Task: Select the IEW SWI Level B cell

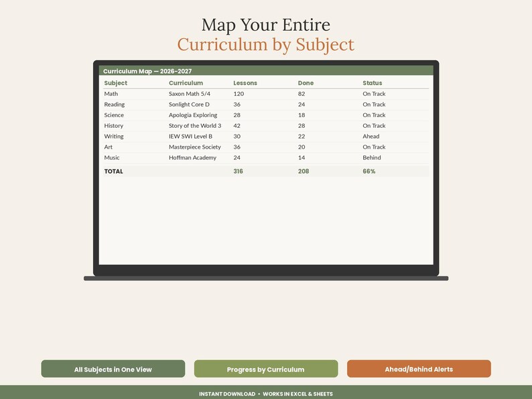Action: (191, 137)
